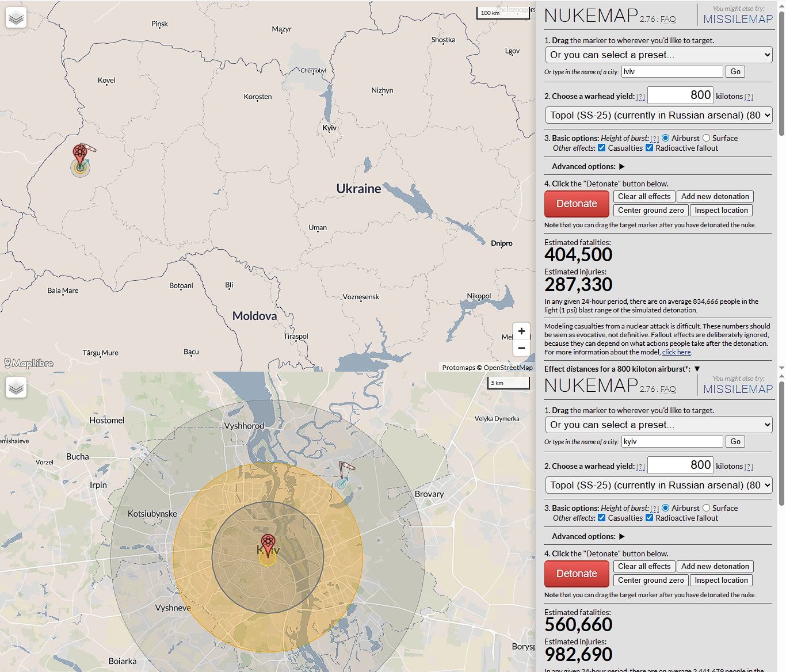Screen dimensions: 786x672
Task: Open Height of burst help [?] in kyiv panel
Action: click(654, 509)
